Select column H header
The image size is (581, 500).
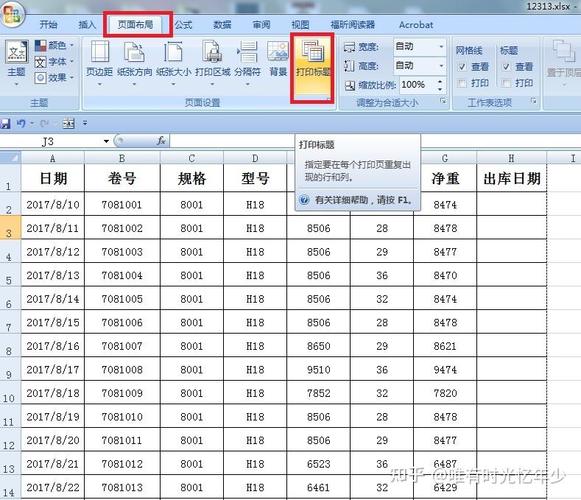tap(511, 158)
